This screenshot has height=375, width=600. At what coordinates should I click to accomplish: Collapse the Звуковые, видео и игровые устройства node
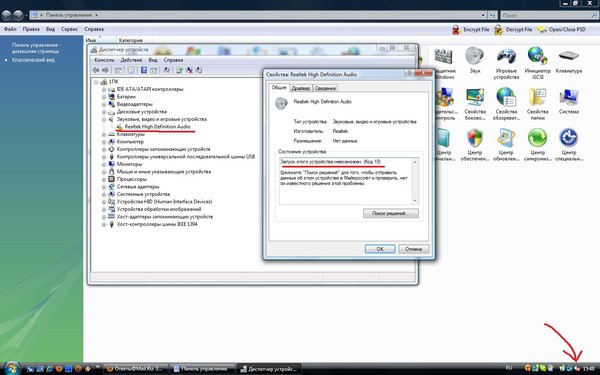point(104,119)
